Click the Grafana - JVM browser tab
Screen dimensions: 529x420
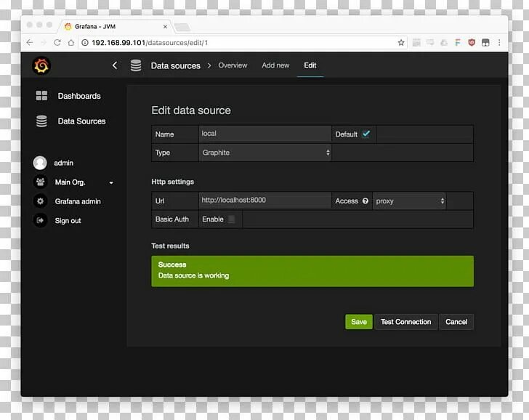coord(116,27)
